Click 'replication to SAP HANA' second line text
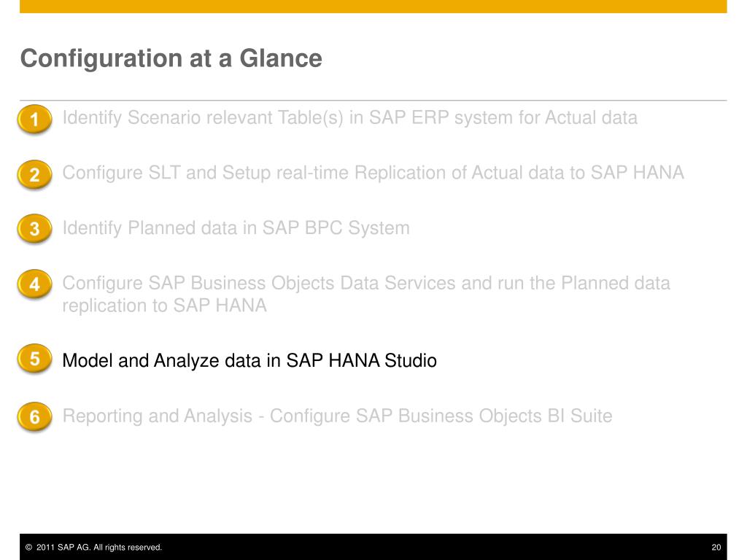Screen dimensions: 747x560 (164, 306)
